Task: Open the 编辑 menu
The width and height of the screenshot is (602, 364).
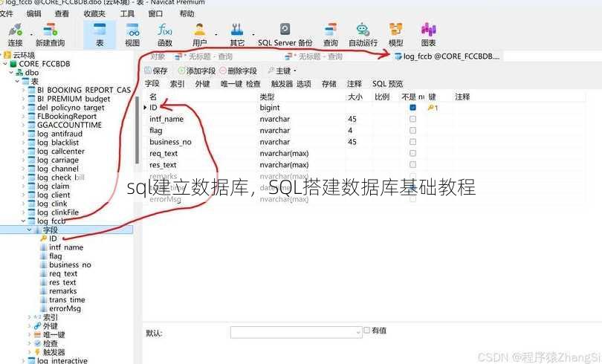Action: point(33,14)
